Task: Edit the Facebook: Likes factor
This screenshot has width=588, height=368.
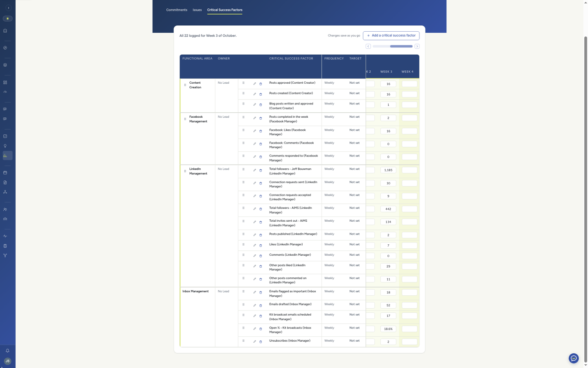Action: pos(254,131)
